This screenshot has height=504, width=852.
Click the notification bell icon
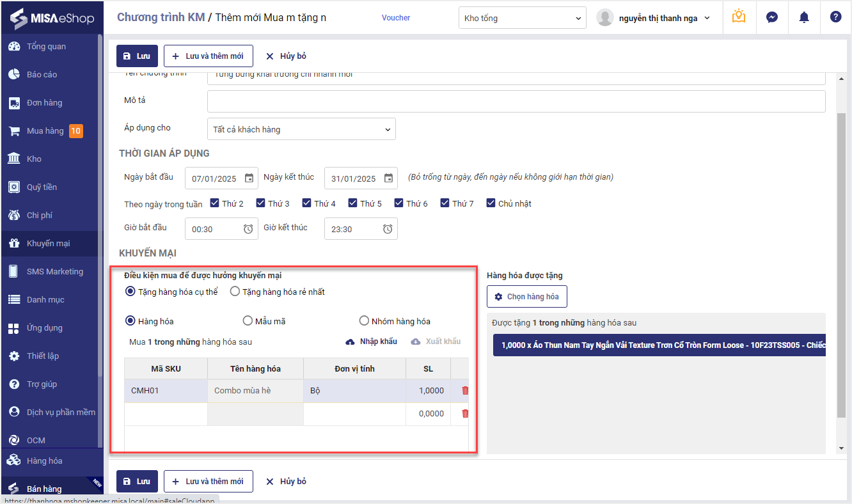804,17
